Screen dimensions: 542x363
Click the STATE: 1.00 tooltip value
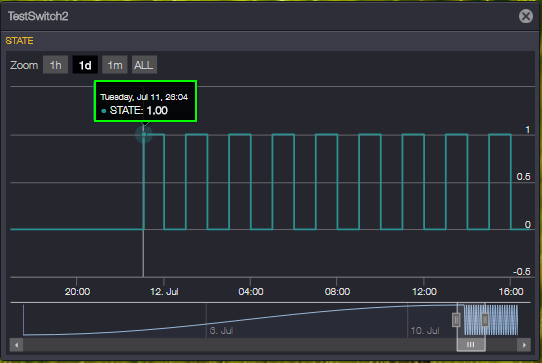tap(138, 111)
